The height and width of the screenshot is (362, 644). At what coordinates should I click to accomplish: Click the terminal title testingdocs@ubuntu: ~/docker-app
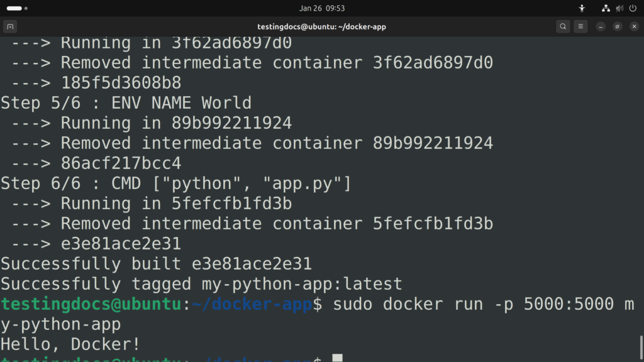coord(321,26)
